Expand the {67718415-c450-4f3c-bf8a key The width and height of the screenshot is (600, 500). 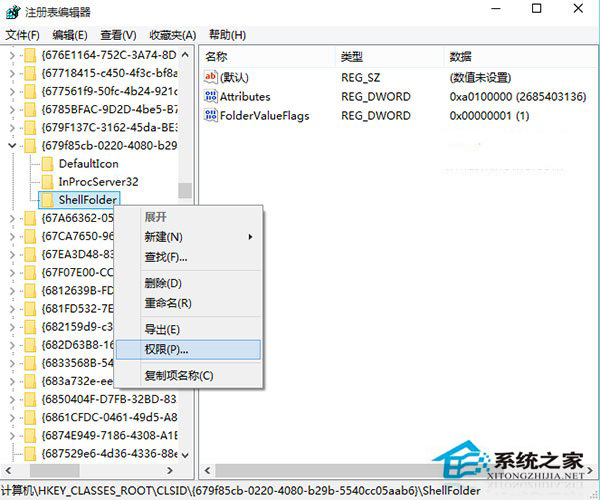pyautogui.click(x=12, y=73)
